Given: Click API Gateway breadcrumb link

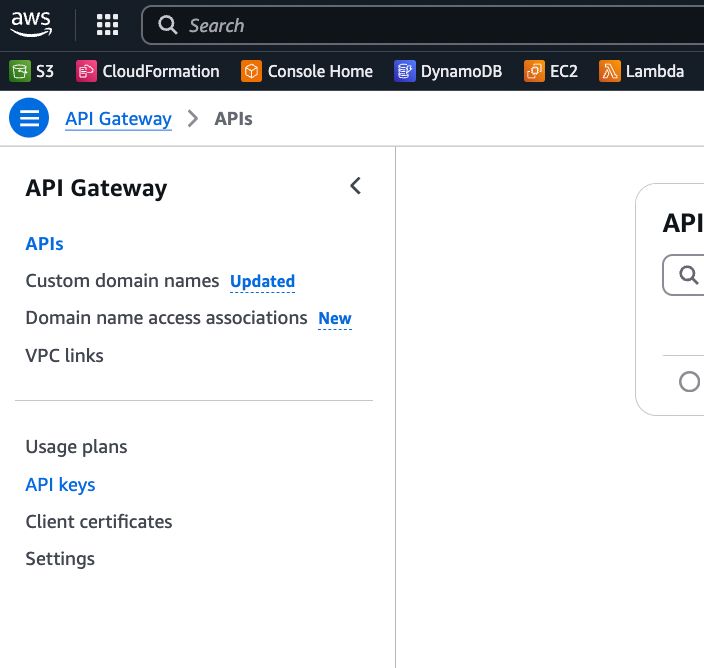Looking at the screenshot, I should (119, 119).
